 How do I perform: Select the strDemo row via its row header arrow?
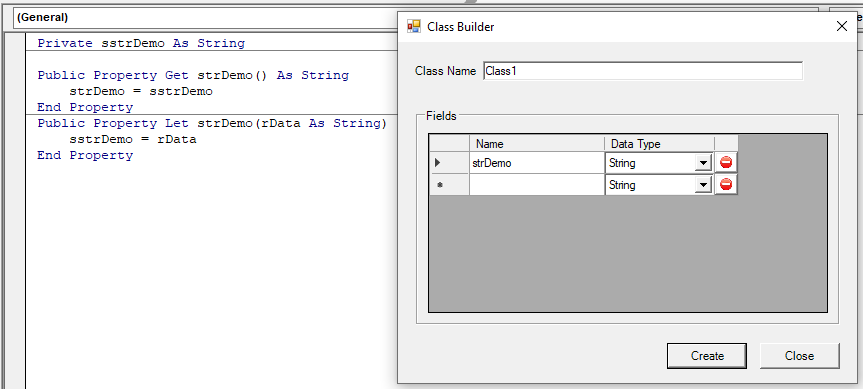point(449,163)
